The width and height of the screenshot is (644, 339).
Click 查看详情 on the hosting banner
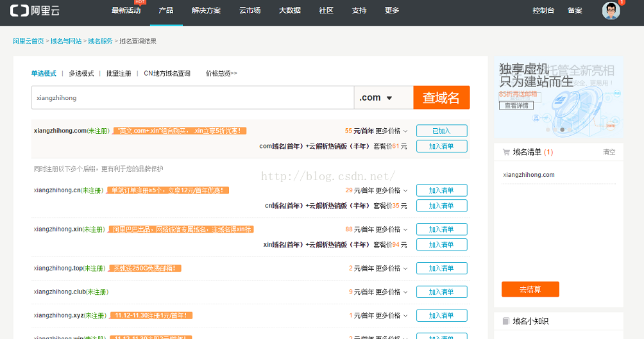click(x=516, y=106)
